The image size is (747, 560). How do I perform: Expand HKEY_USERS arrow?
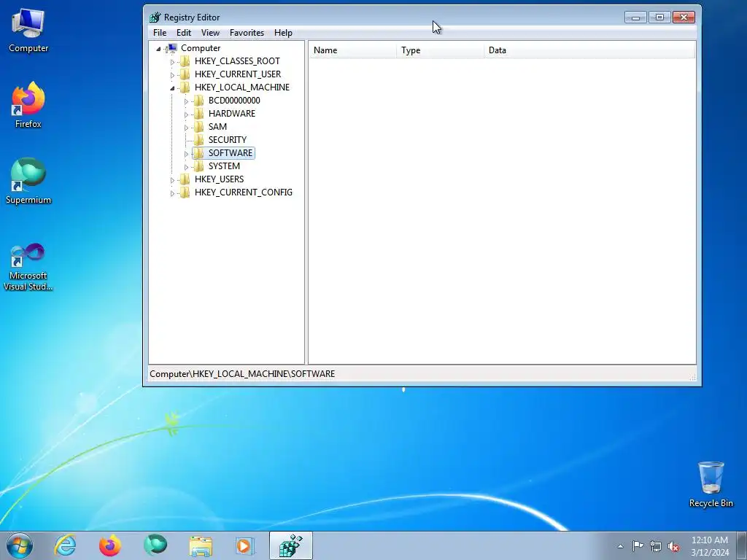[x=172, y=180]
